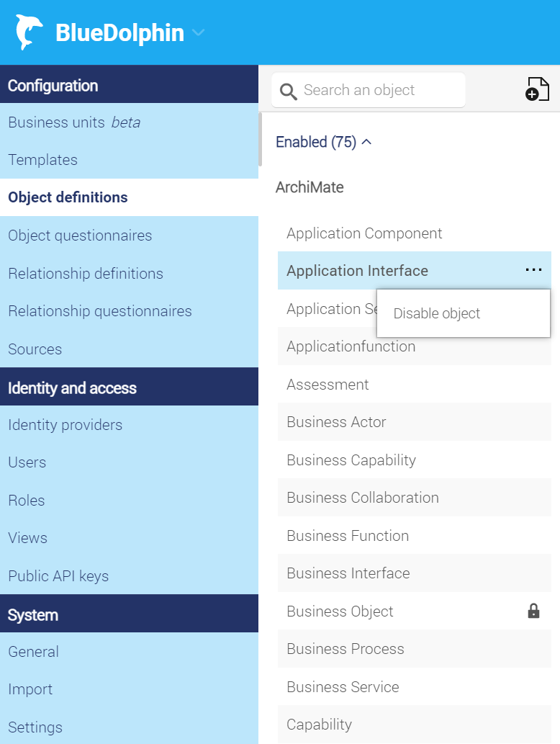Select Applicationfunction object row

414,346
